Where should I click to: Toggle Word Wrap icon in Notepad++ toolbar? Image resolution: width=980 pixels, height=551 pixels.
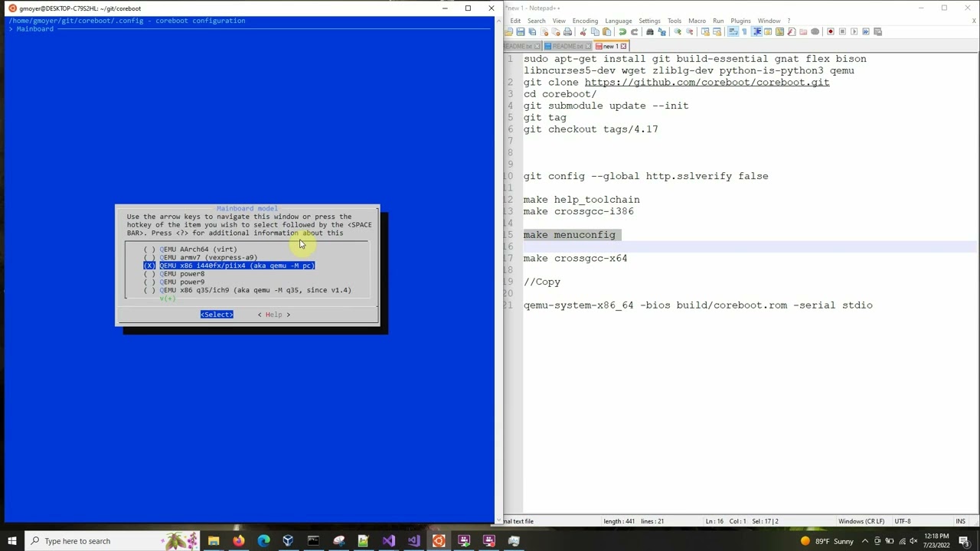coord(733,31)
